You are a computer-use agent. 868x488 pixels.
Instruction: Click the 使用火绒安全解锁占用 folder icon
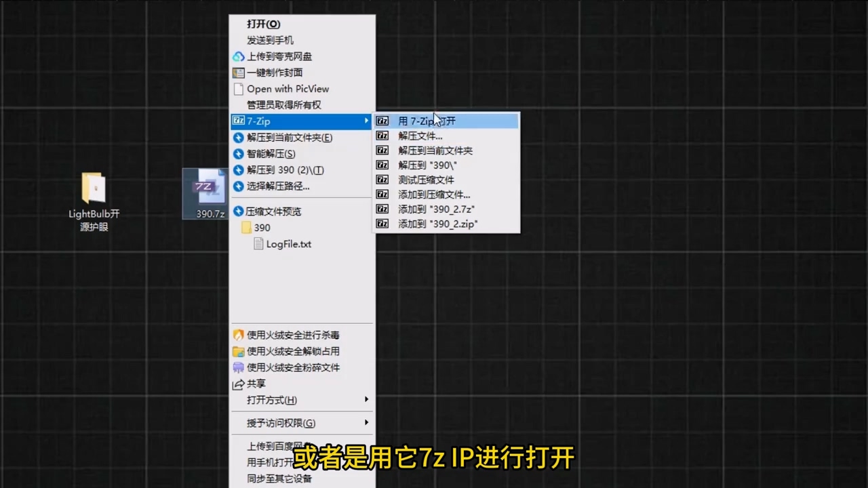(x=238, y=351)
